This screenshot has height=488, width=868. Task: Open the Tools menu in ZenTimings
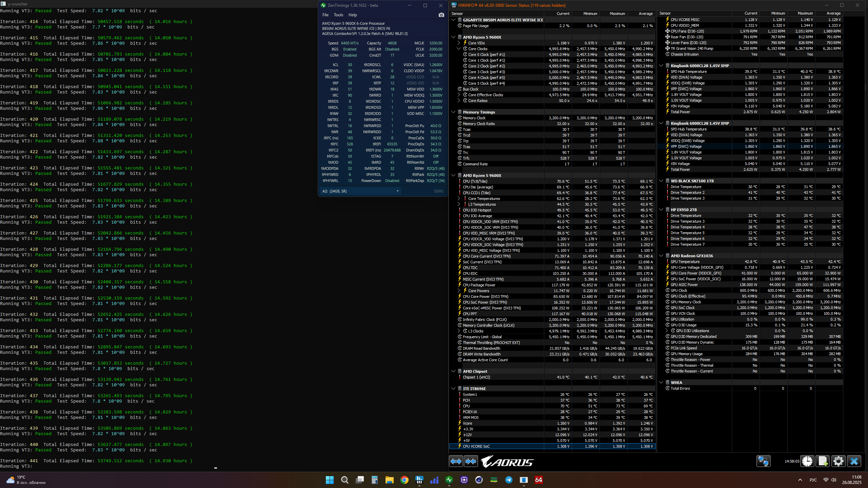point(338,15)
